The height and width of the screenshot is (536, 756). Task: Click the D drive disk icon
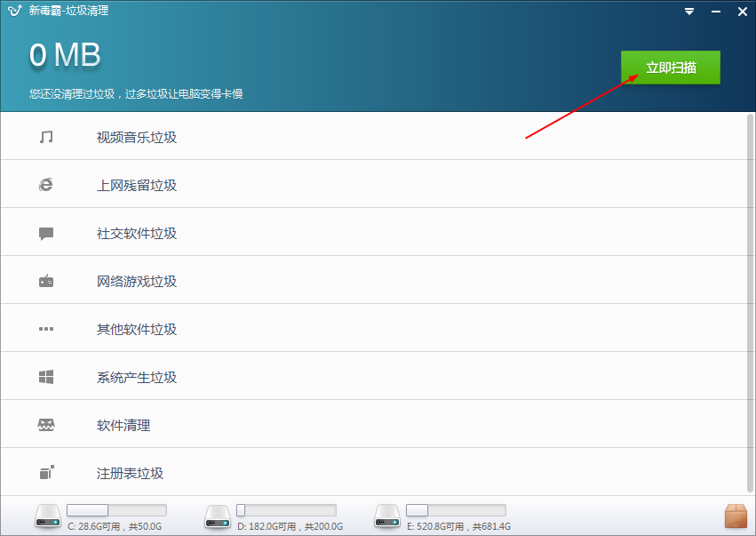tap(218, 516)
